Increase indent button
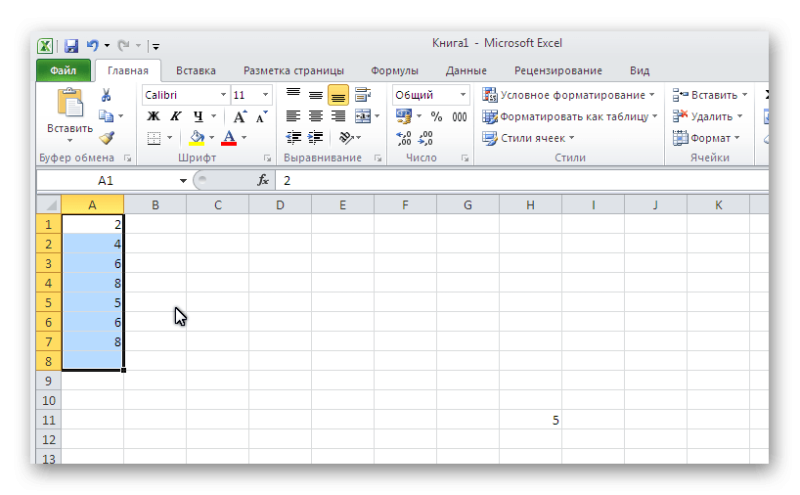This screenshot has width=800, height=495. pos(316,137)
